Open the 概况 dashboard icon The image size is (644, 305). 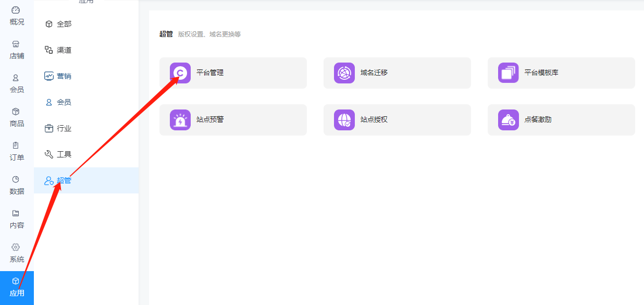click(x=16, y=10)
